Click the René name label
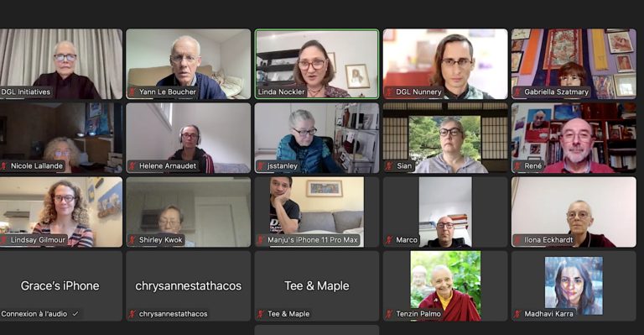Image resolution: width=644 pixels, height=335 pixels. click(533, 166)
